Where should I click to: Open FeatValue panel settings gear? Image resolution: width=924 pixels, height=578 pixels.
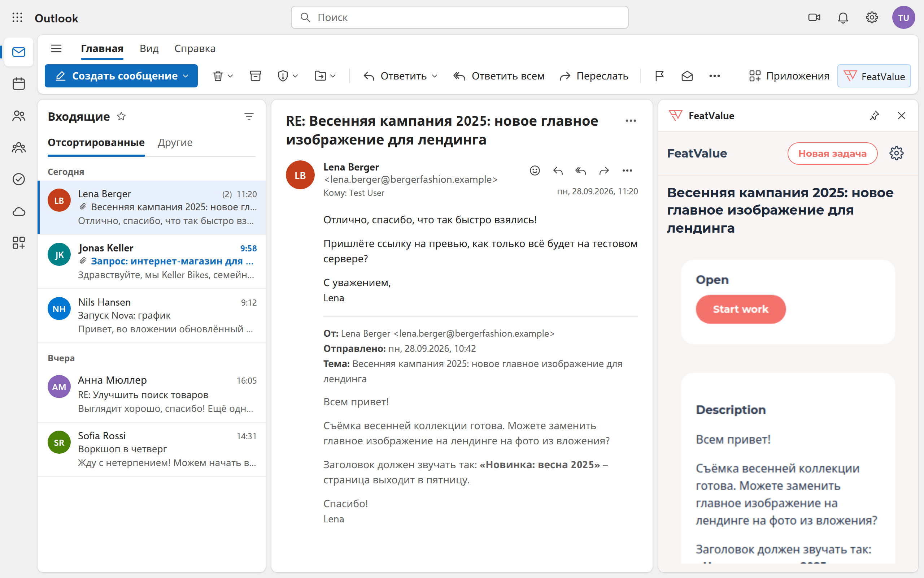pyautogui.click(x=896, y=153)
